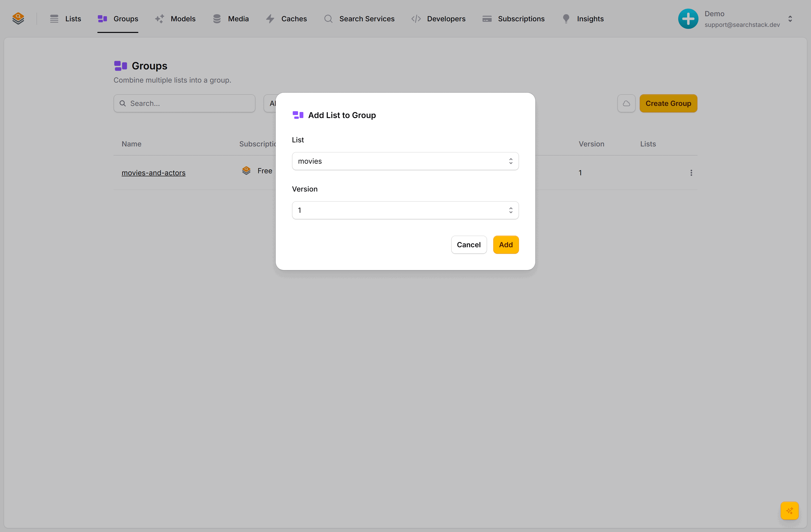Image resolution: width=811 pixels, height=532 pixels.
Task: Click the Groups heading icon
Action: 121,66
